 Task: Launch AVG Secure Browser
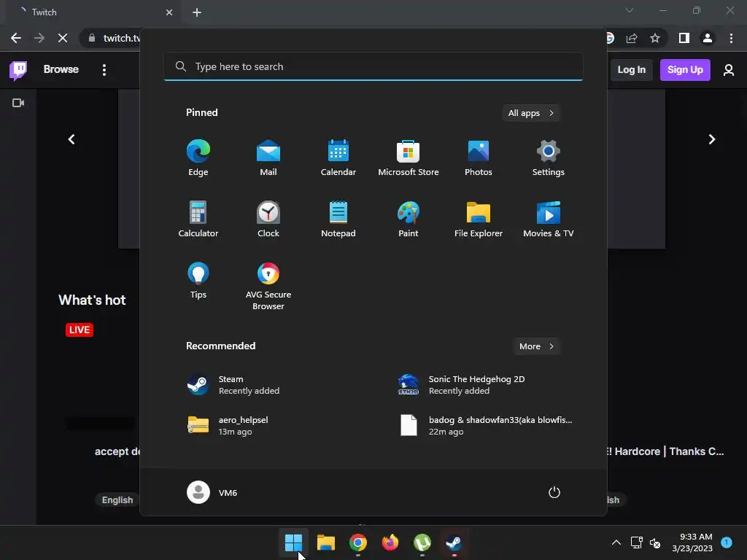pyautogui.click(x=268, y=286)
